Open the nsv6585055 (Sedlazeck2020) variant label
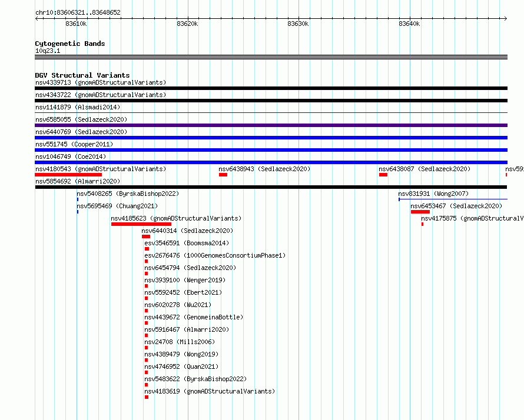 [81, 119]
